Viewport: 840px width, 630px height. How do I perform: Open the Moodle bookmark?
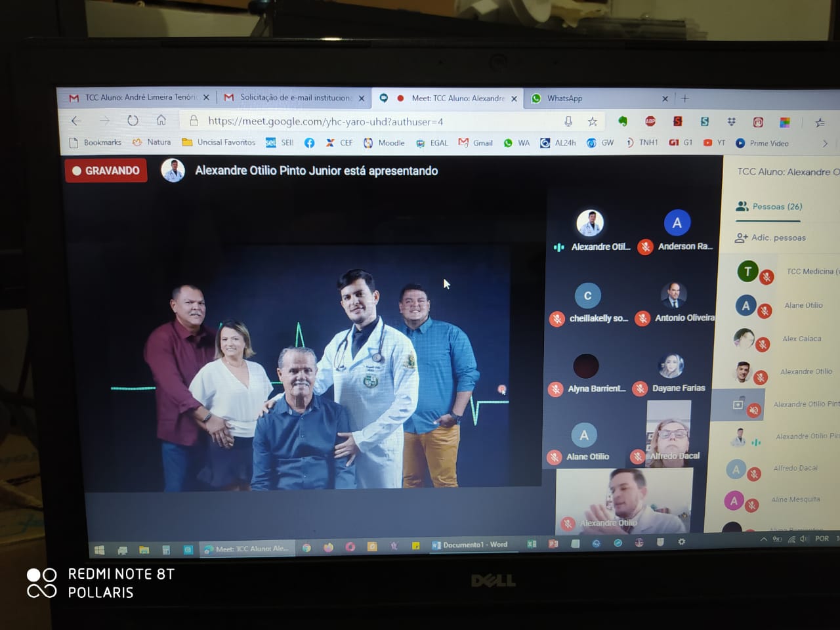[x=385, y=142]
